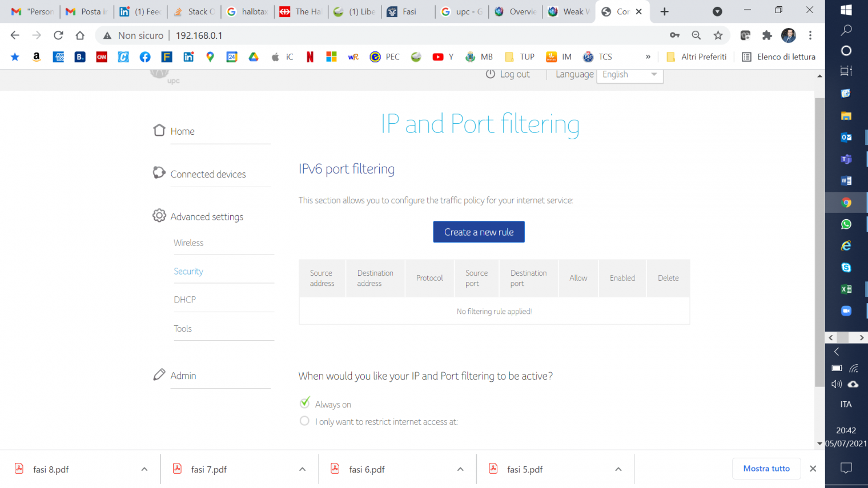Click the saved passwords key icon
868x488 pixels.
(x=674, y=35)
